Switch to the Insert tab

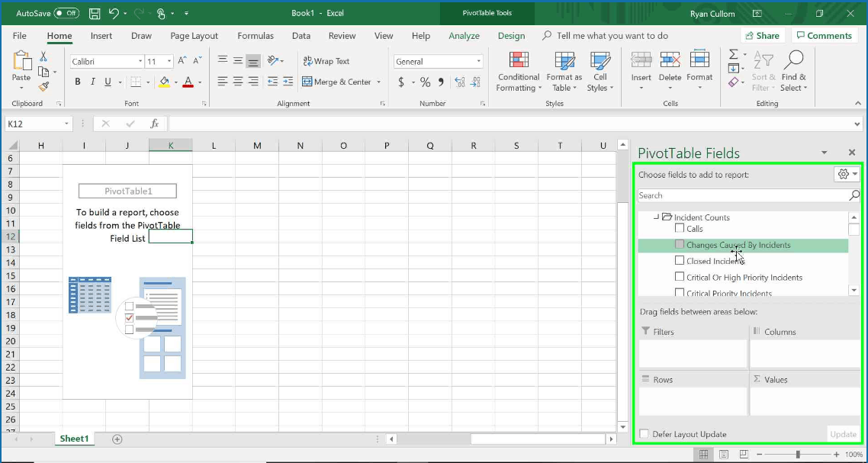pos(101,35)
